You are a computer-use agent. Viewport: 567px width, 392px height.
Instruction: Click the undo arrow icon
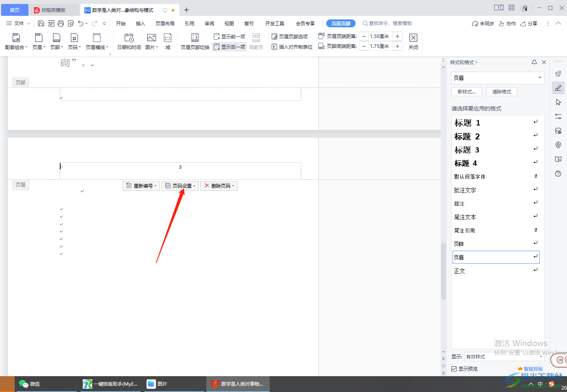click(x=81, y=24)
